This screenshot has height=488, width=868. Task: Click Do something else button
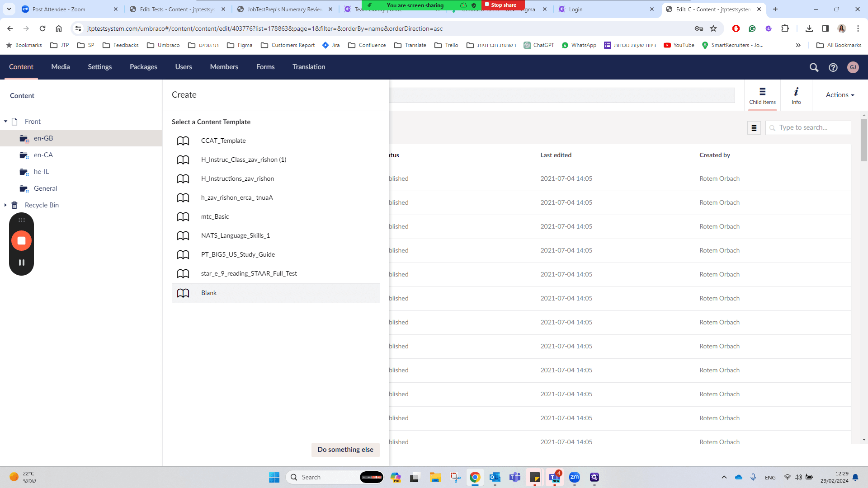point(345,450)
